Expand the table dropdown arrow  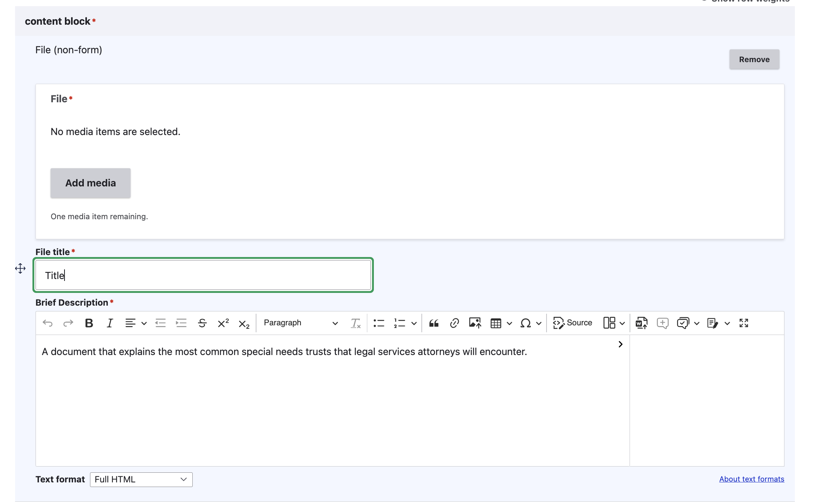(509, 323)
